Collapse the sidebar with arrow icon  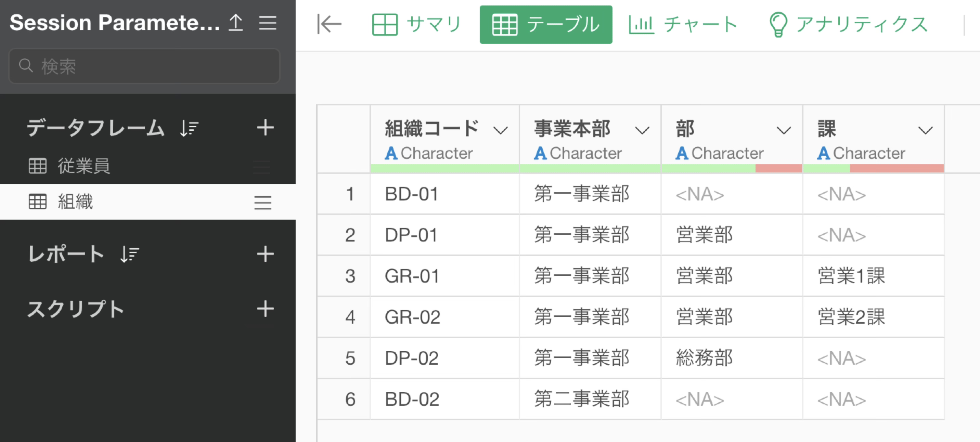coord(329,24)
